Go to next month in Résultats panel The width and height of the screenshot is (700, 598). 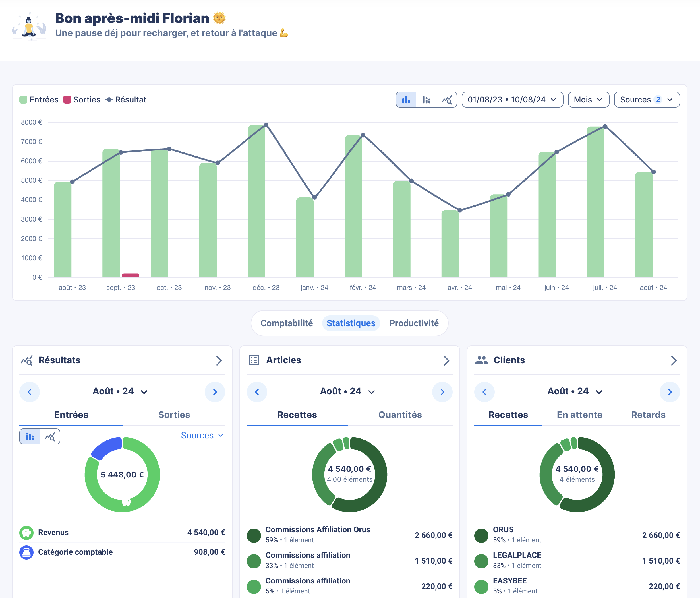(215, 392)
